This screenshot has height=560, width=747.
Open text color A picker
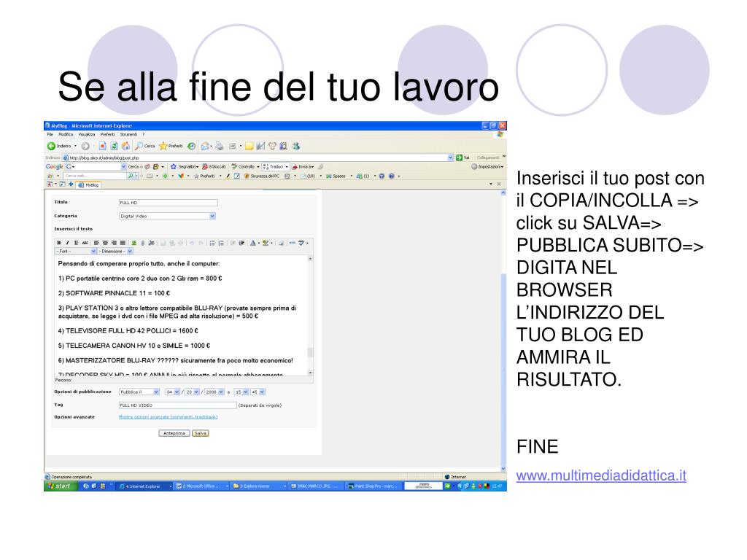coord(253,243)
